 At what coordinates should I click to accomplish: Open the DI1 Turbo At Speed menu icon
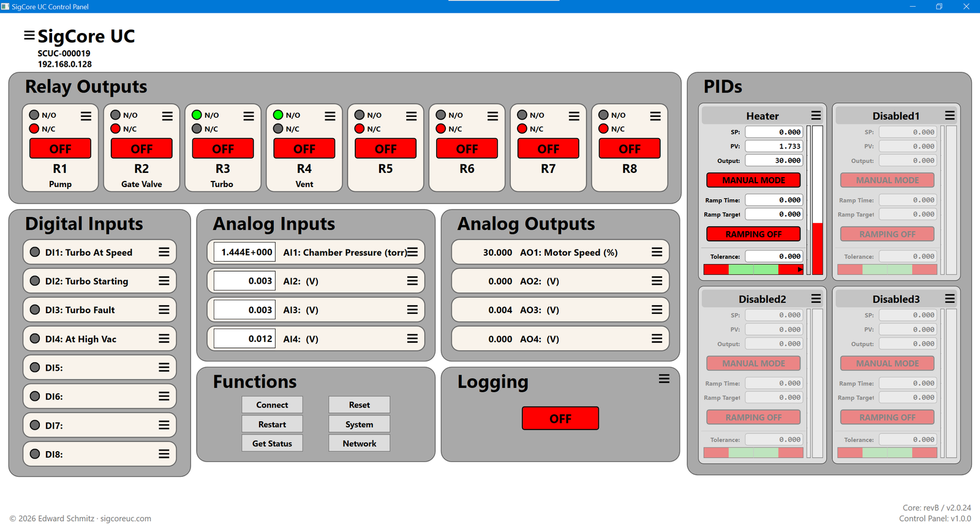164,252
